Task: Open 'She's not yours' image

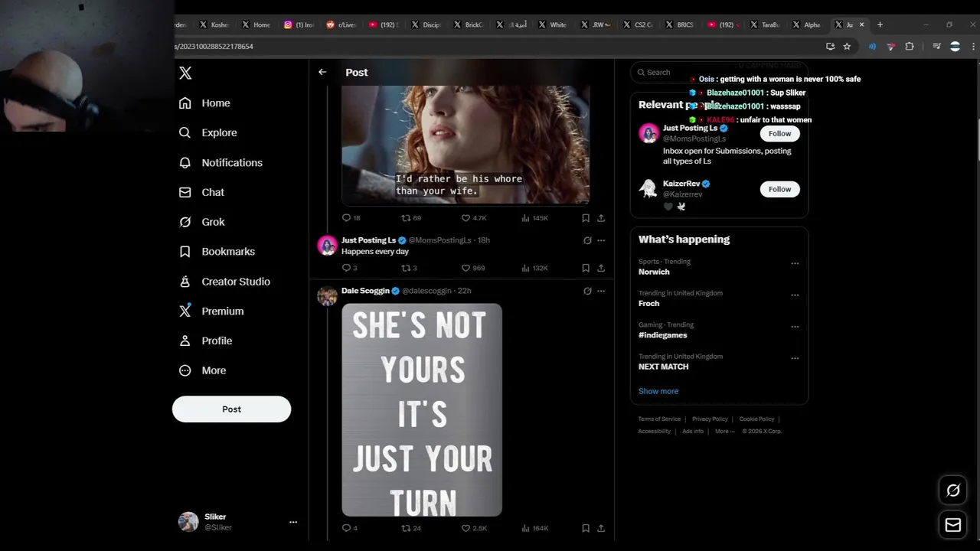Action: click(422, 409)
